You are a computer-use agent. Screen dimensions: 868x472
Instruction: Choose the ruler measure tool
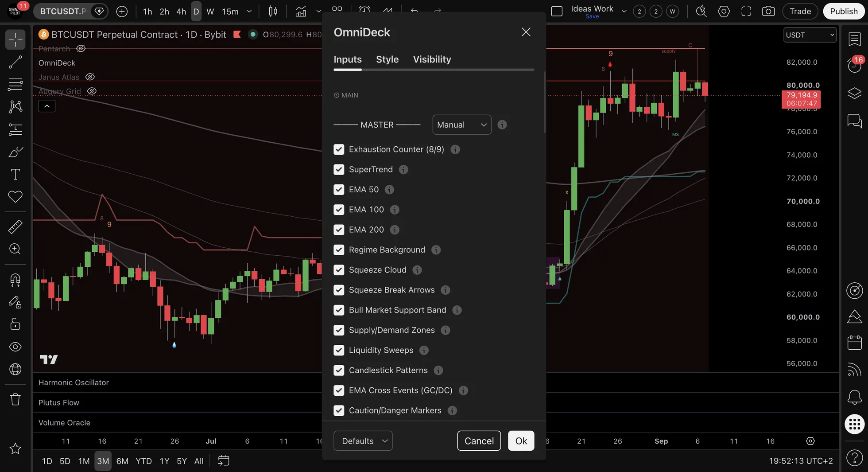pos(15,226)
